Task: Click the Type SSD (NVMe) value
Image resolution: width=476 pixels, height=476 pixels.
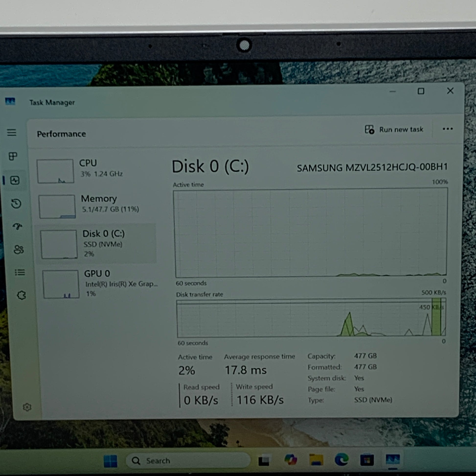Action: coord(373,400)
